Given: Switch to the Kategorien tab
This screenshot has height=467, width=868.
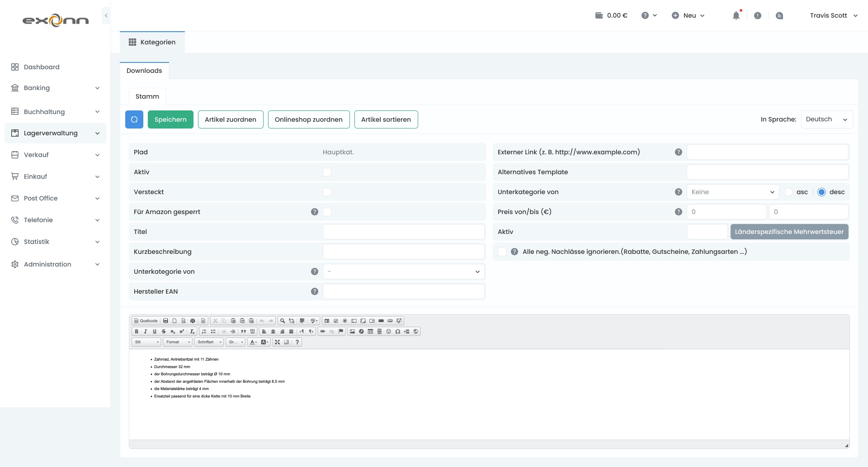Looking at the screenshot, I should (152, 42).
